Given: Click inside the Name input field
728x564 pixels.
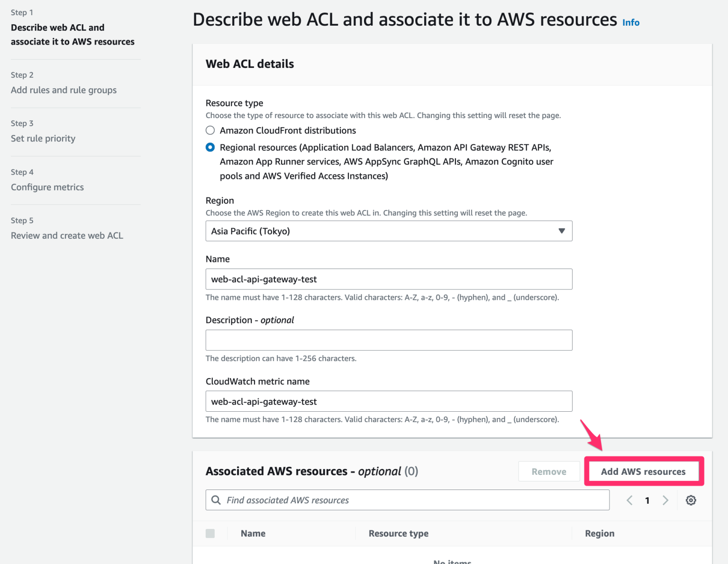Looking at the screenshot, I should pos(389,279).
